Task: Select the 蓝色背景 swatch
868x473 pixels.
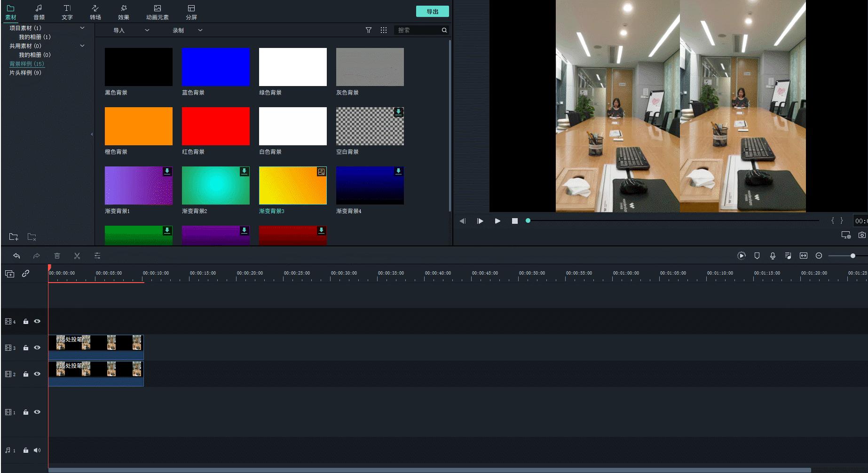Action: coord(216,67)
